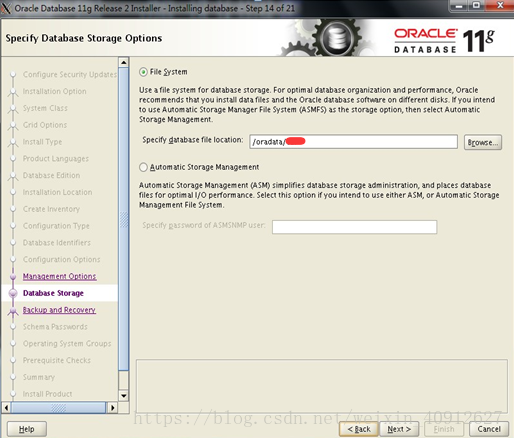Close the installer window

click(500, 6)
